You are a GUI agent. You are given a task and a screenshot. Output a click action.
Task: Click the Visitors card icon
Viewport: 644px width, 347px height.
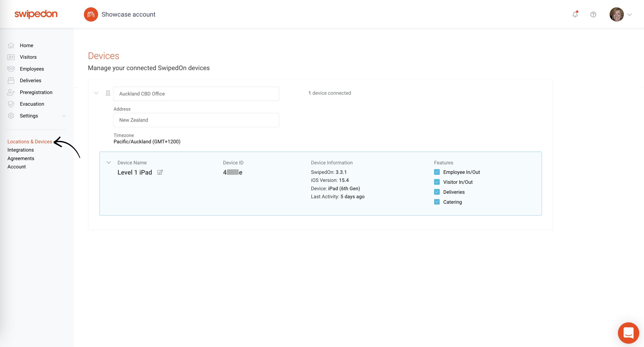pos(11,57)
